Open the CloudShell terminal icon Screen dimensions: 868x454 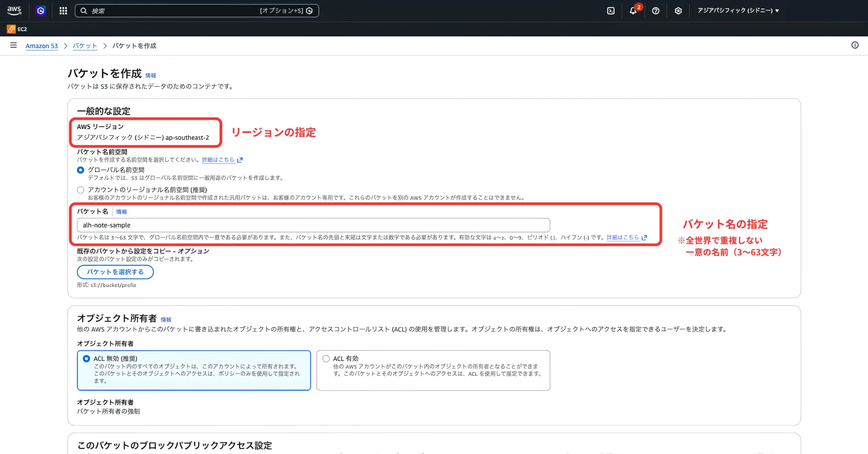tap(611, 11)
